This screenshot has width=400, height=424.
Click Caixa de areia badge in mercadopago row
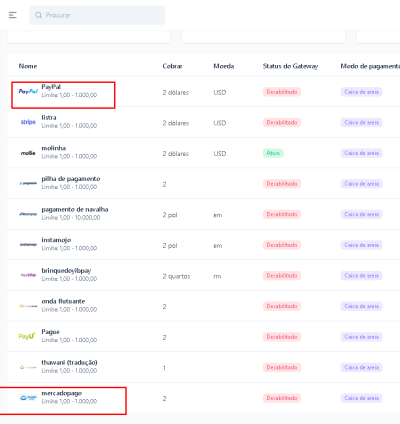tap(361, 398)
